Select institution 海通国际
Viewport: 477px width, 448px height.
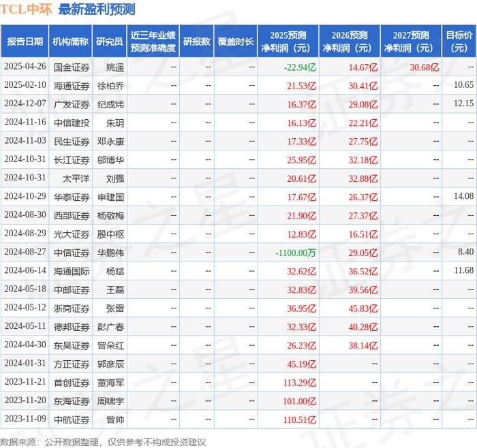tap(72, 272)
